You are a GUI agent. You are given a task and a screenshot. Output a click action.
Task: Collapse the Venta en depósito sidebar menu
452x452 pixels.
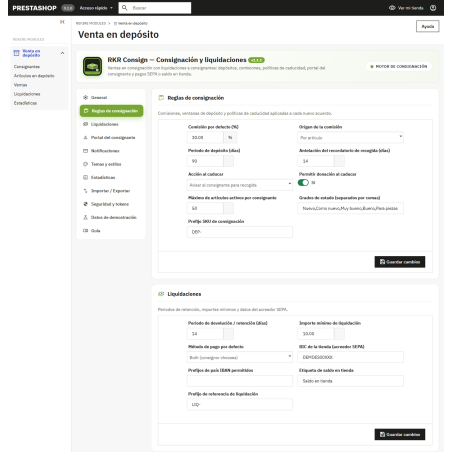pyautogui.click(x=62, y=53)
